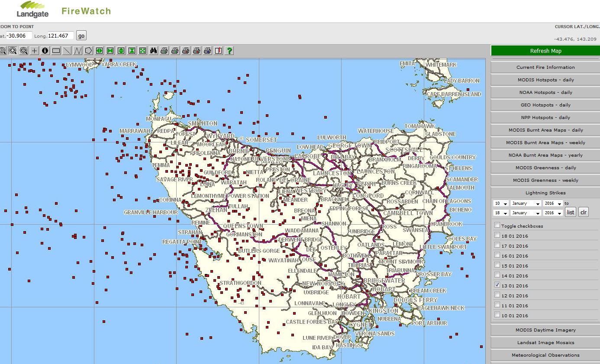The width and height of the screenshot is (600, 364).
Task: Expand NOAA Hotspots - daily panel
Action: tap(545, 92)
